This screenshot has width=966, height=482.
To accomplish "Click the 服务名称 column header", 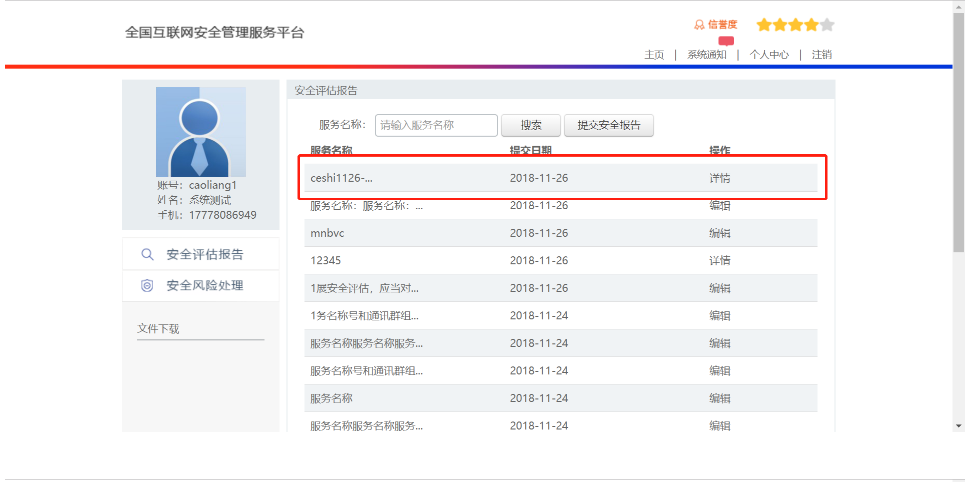I will 331,150.
